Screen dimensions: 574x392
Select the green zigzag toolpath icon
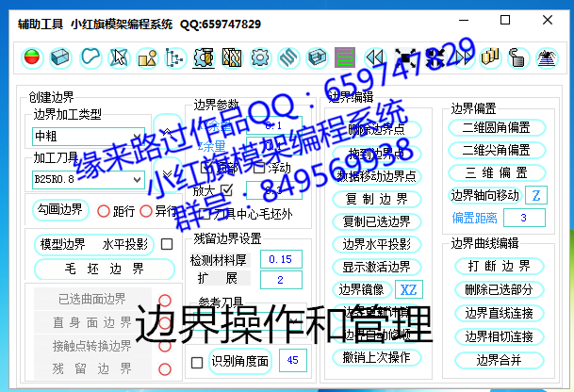345,57
